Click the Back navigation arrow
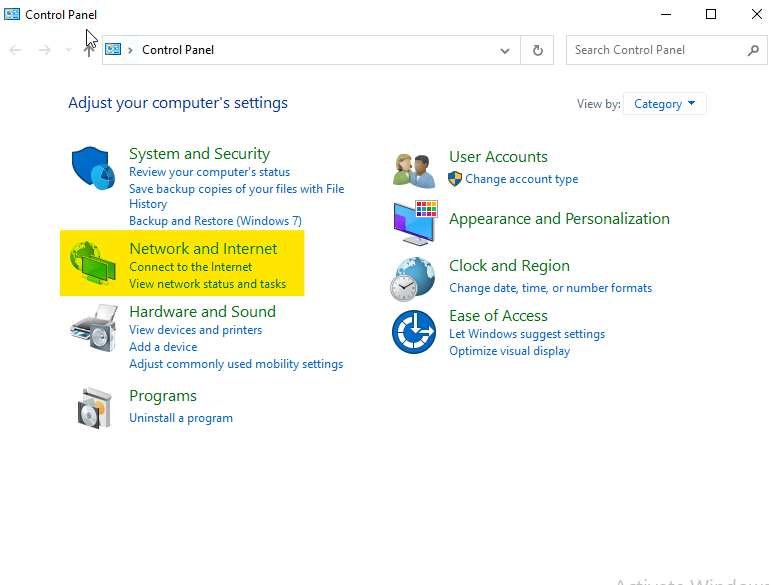 coord(15,50)
